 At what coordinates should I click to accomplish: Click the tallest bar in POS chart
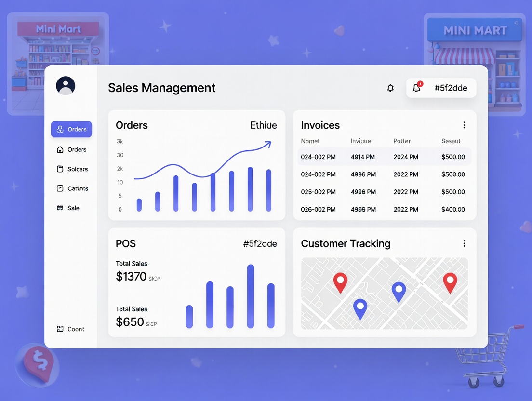coord(251,296)
